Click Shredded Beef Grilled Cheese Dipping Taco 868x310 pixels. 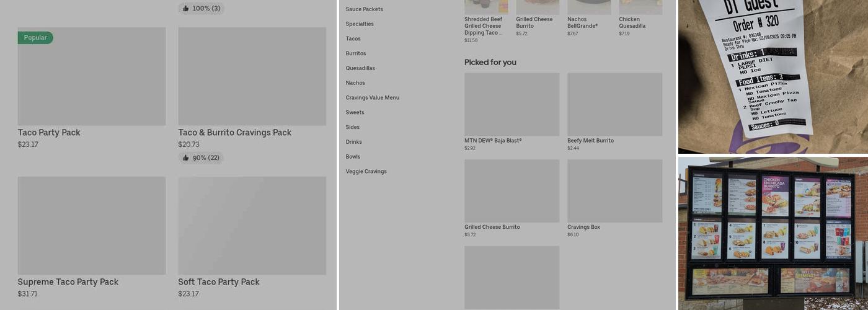point(484,26)
